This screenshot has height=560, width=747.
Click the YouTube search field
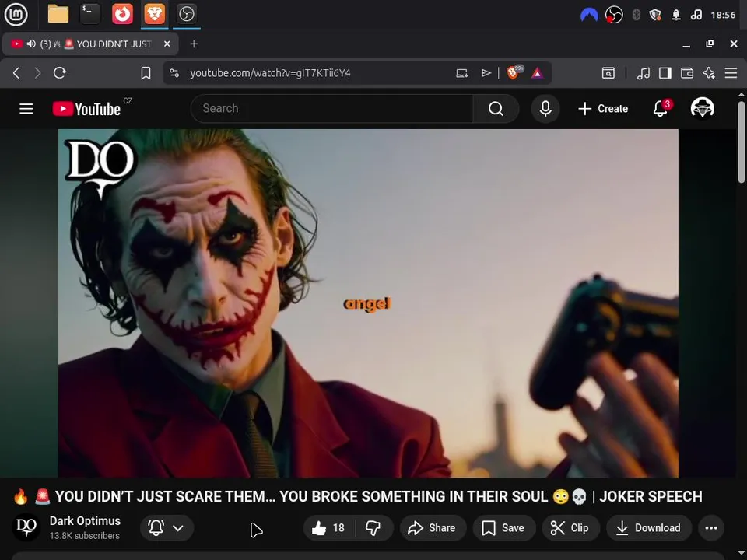point(332,109)
